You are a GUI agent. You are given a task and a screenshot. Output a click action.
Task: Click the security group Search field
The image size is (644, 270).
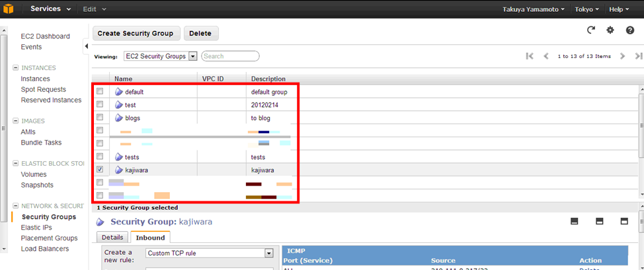pos(230,56)
